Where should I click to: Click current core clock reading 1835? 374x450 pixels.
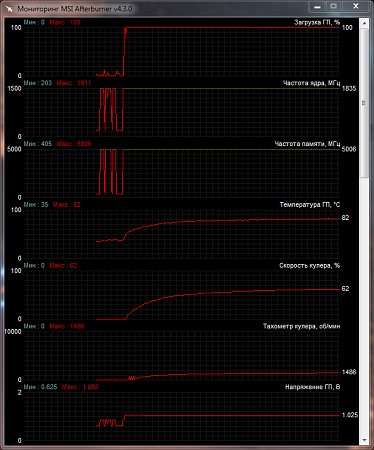(x=349, y=88)
